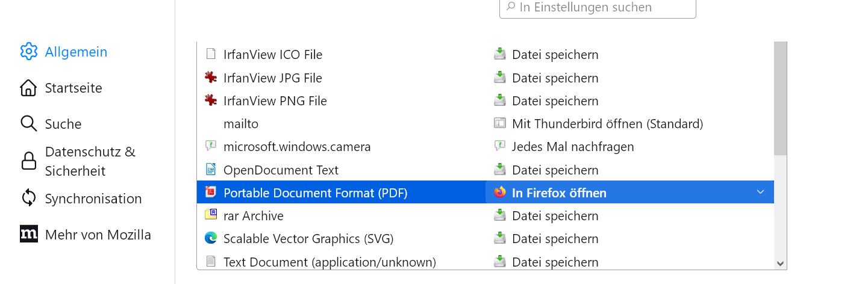The height and width of the screenshot is (284, 868).
Task: Click the scrollbar down arrow of list
Action: 781,264
